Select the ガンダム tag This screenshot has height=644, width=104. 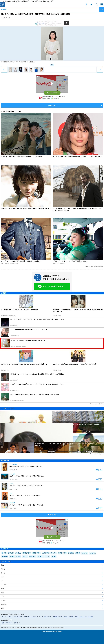[x=18, y=553]
